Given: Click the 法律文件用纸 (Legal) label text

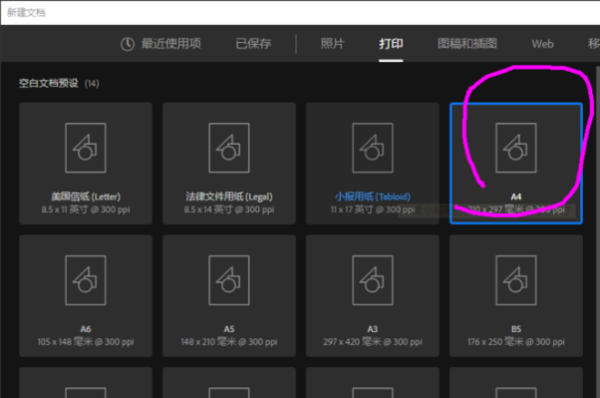Looking at the screenshot, I should coord(229,197).
